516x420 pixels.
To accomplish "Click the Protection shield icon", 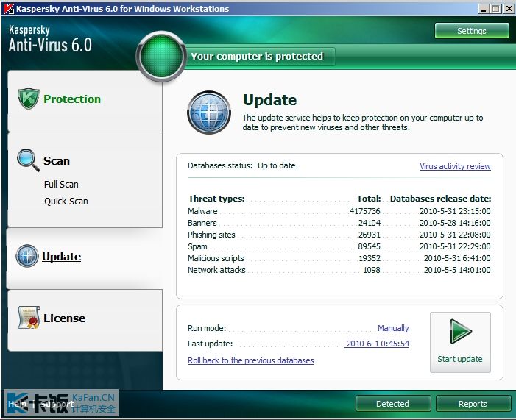I will 29,99.
